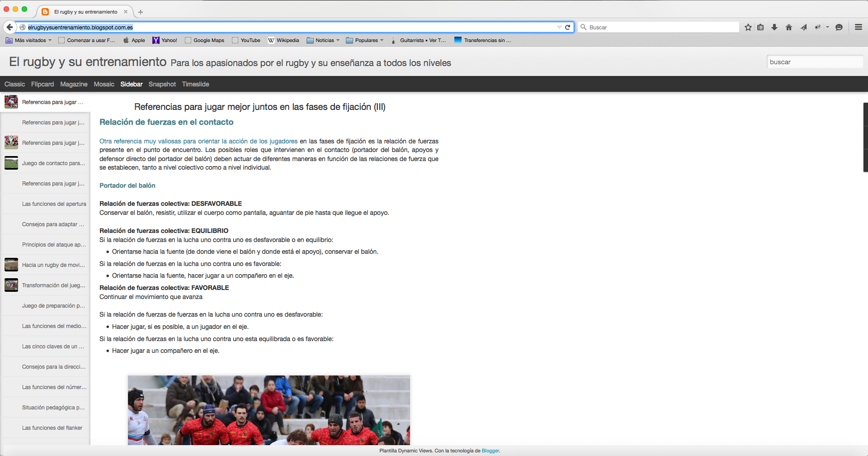
Task: Open the Noticias bookmarks folder dropdown
Action: (x=323, y=40)
